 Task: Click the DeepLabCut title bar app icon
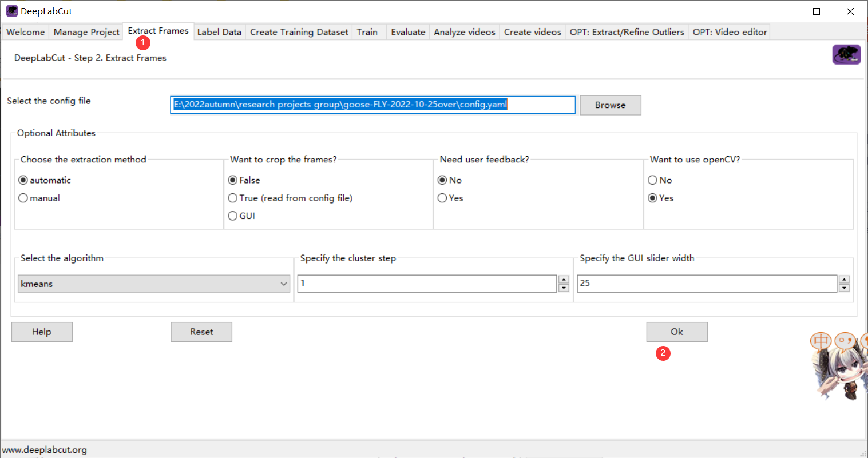coord(12,11)
